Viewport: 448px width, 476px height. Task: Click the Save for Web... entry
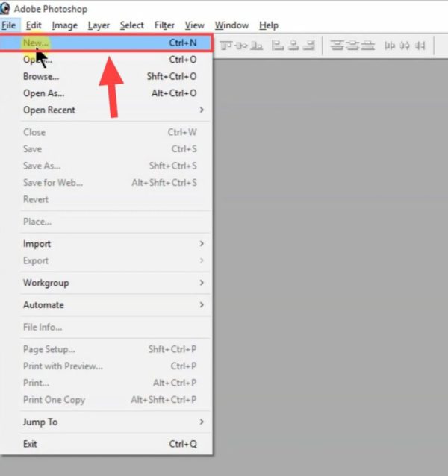(105, 183)
